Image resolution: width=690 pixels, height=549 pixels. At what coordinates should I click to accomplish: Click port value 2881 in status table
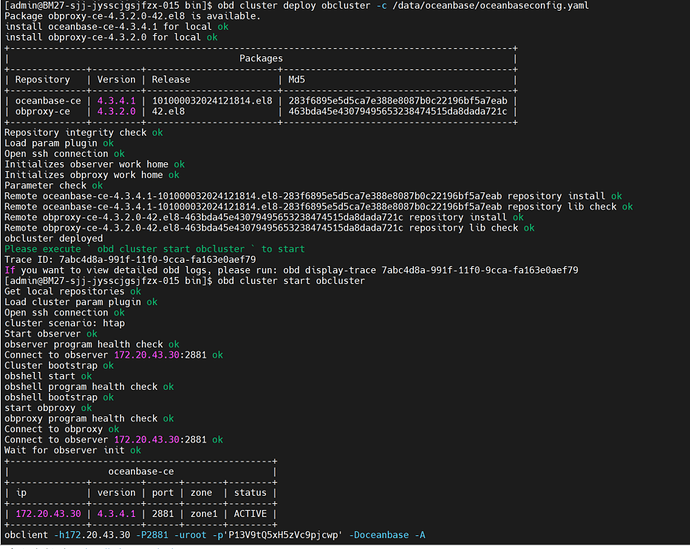163,514
